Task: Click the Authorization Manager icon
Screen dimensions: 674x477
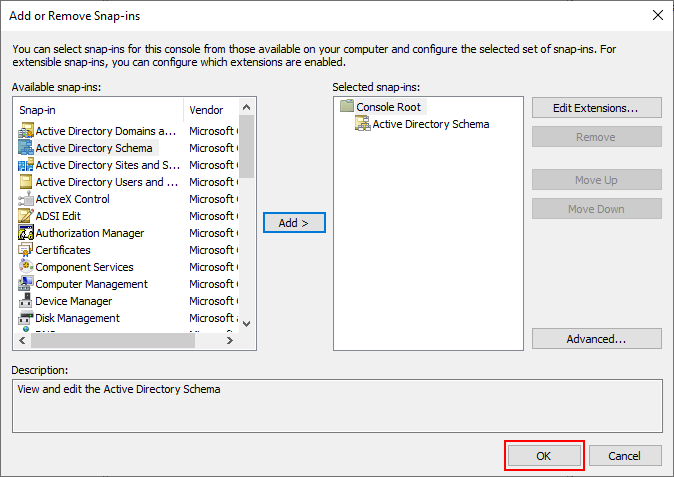Action: [26, 232]
